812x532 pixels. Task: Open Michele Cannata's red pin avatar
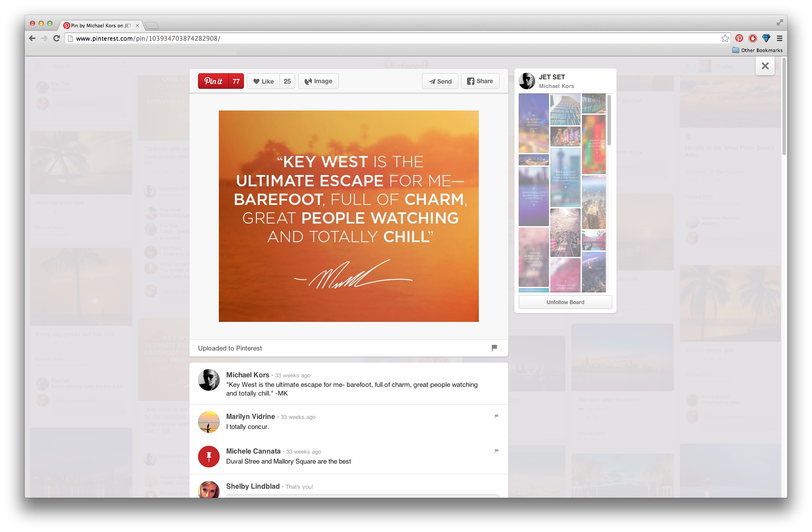coord(209,457)
